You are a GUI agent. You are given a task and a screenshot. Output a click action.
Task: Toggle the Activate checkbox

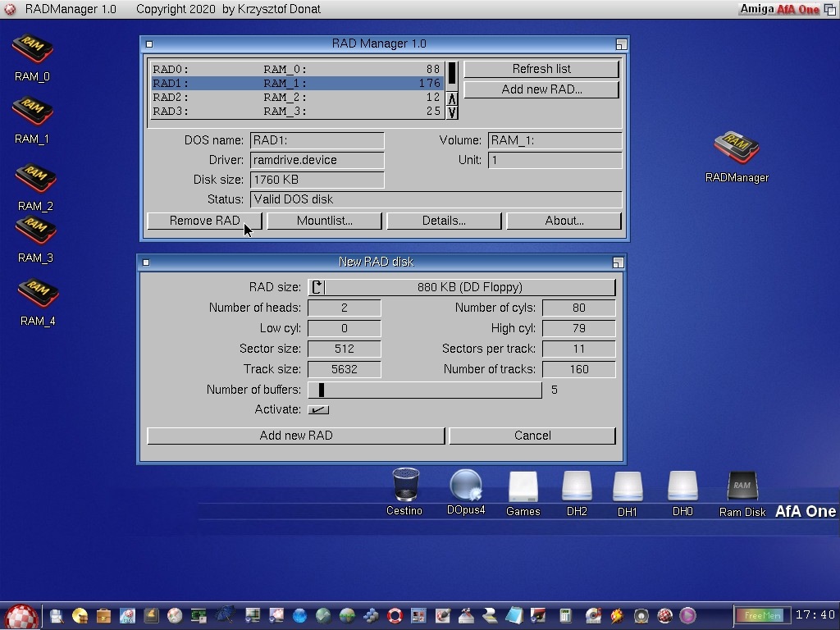tap(318, 409)
